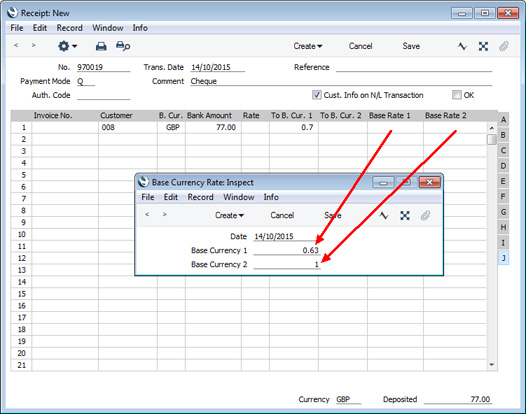The width and height of the screenshot is (526, 414).
Task: Toggle the Cust. Info on N/L Transaction checkbox
Action: point(316,95)
